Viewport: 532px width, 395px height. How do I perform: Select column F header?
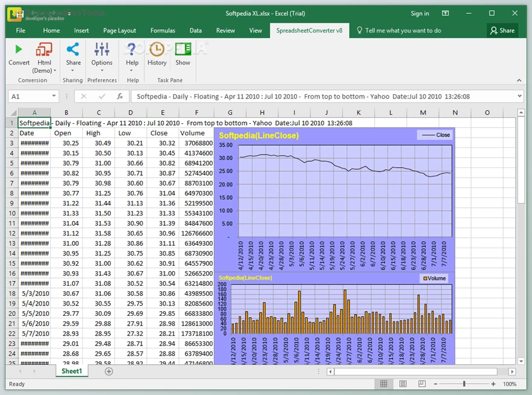pos(196,112)
